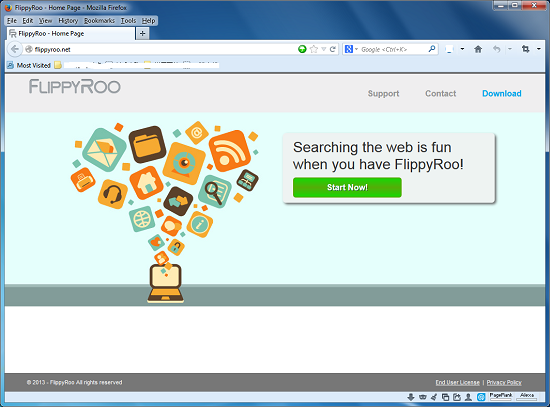The height and width of the screenshot is (407, 550).
Task: Click the blue @ status bar icon
Action: (481, 397)
